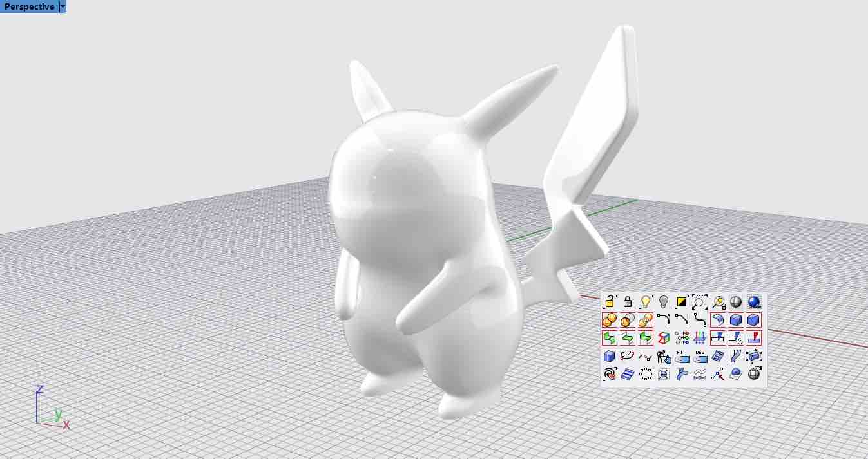Show objects using the yellow bulb icon
The image size is (868, 459).
644,302
